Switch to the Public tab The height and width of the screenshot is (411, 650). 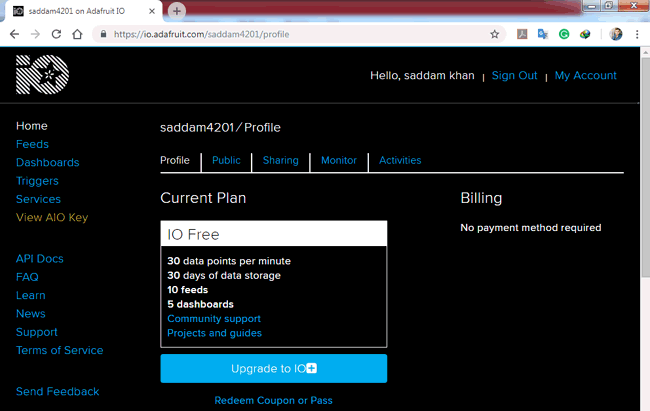(226, 160)
